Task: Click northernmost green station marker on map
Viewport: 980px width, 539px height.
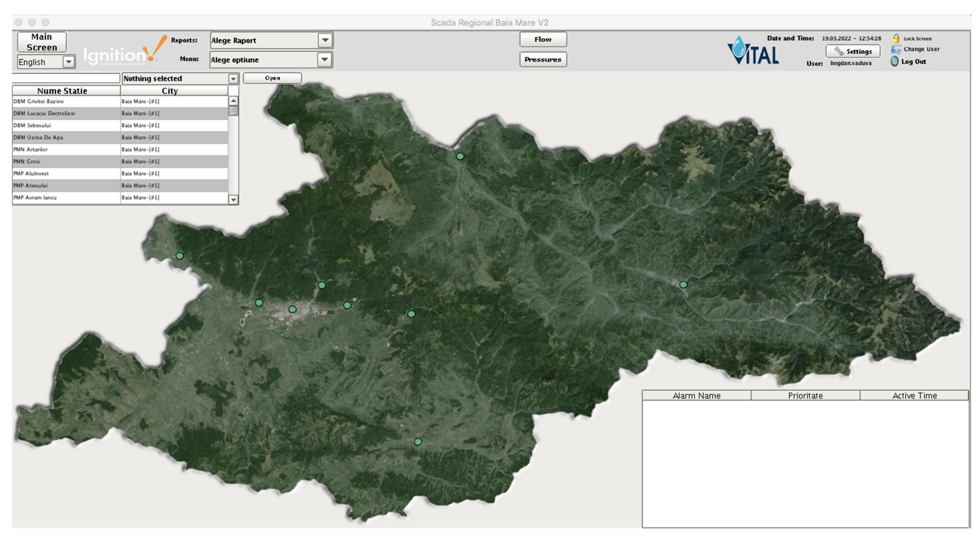Action: 460,157
